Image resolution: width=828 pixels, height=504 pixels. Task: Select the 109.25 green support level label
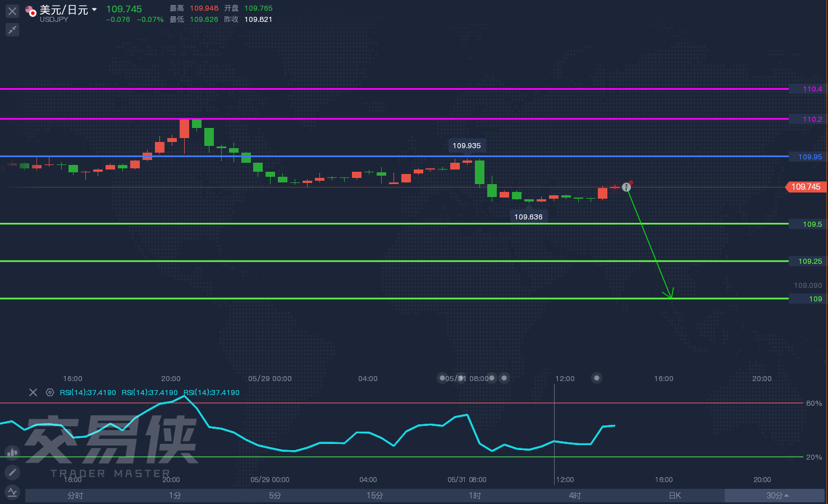[x=807, y=261]
